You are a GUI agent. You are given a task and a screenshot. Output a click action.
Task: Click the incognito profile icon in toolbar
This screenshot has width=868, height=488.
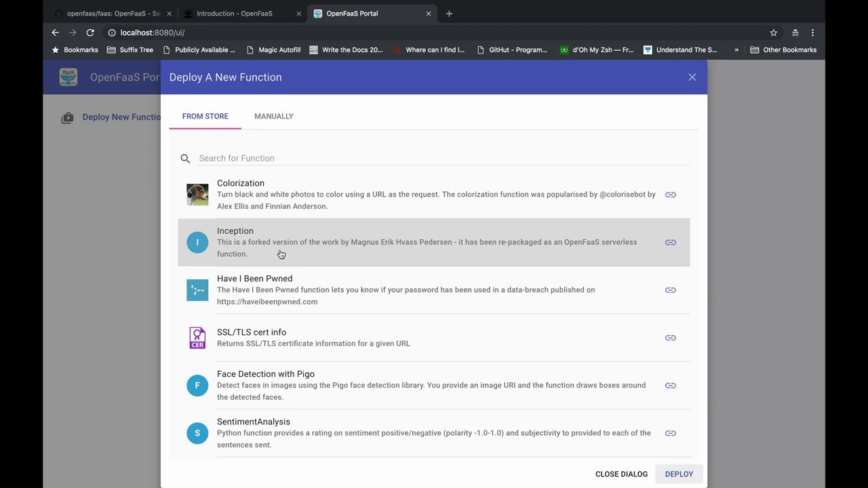(x=795, y=33)
